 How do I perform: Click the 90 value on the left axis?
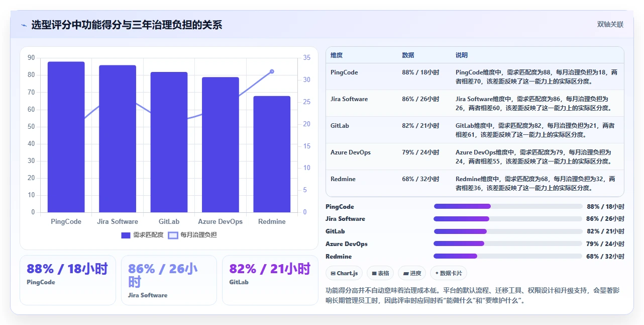tap(31, 58)
